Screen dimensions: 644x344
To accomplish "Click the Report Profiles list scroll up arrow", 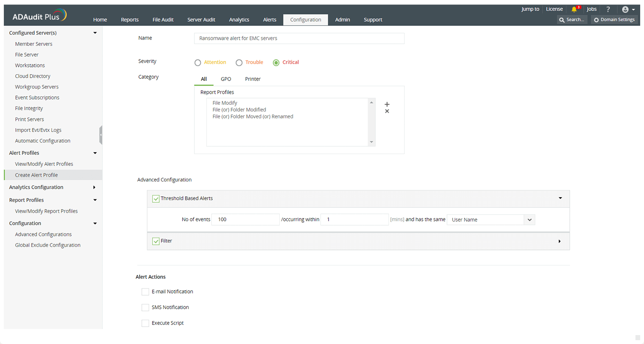I will (371, 103).
